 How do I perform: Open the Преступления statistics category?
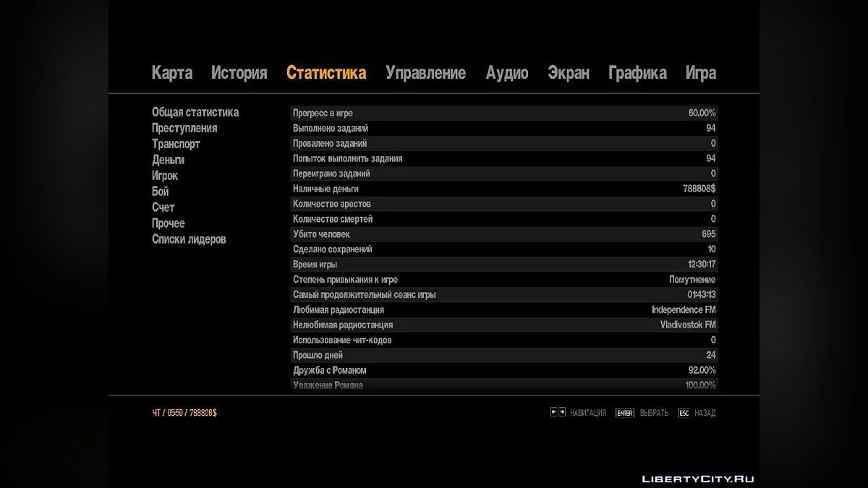point(184,128)
